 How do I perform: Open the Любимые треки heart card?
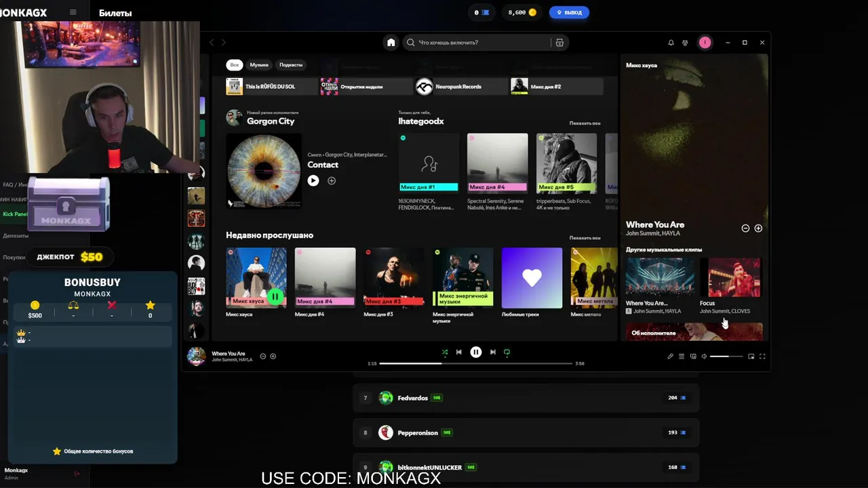point(532,283)
